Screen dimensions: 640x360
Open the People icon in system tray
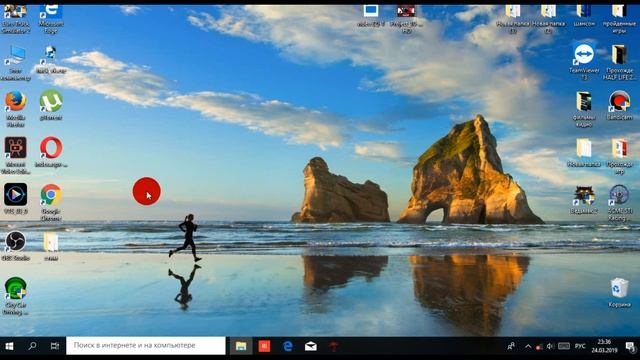[511, 346]
